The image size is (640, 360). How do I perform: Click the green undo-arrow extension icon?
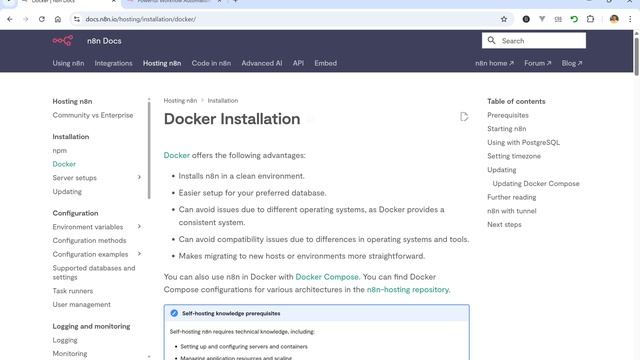click(x=574, y=19)
